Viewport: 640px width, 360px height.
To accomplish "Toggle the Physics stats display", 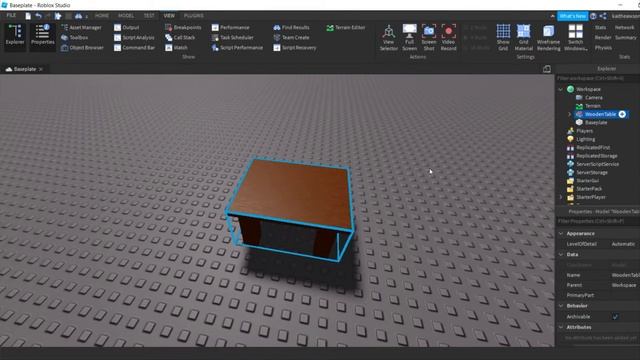I will 603,48.
